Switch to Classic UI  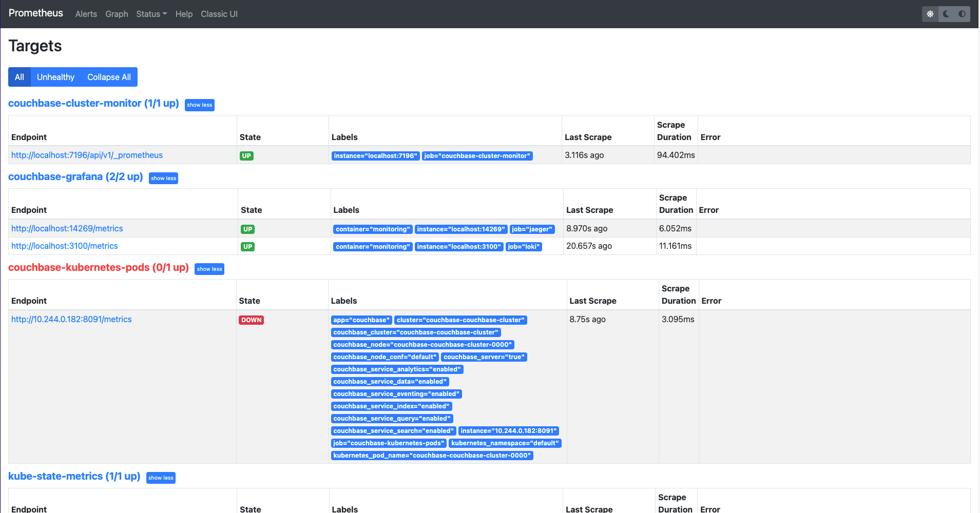219,14
